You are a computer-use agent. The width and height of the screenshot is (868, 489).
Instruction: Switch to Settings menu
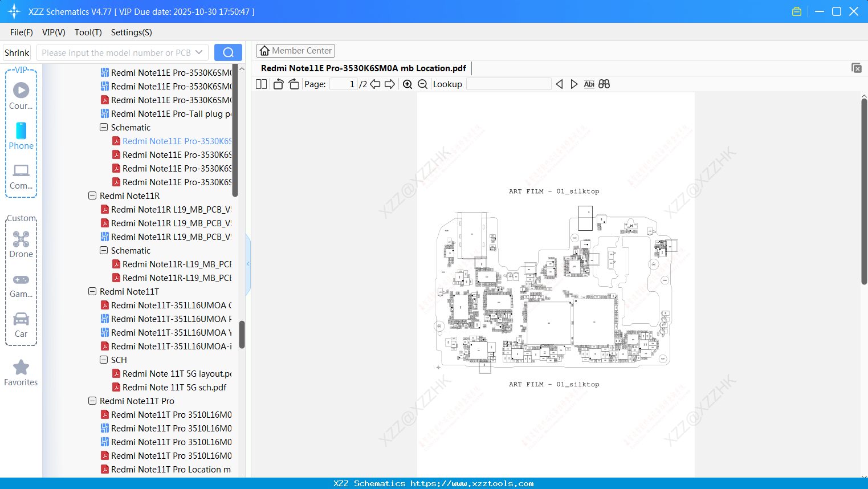131,32
